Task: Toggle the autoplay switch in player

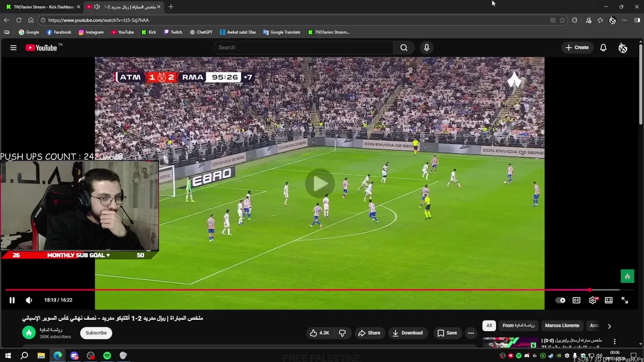Action: pos(560,300)
